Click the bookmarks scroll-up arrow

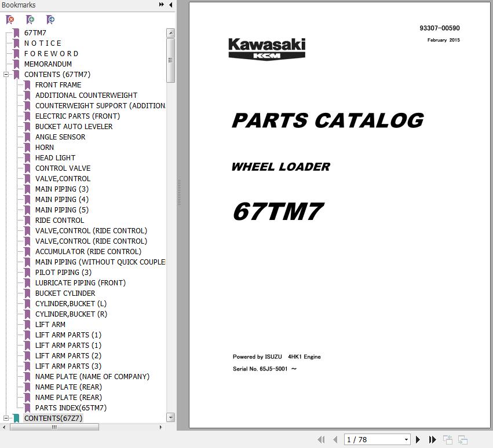[x=170, y=32]
